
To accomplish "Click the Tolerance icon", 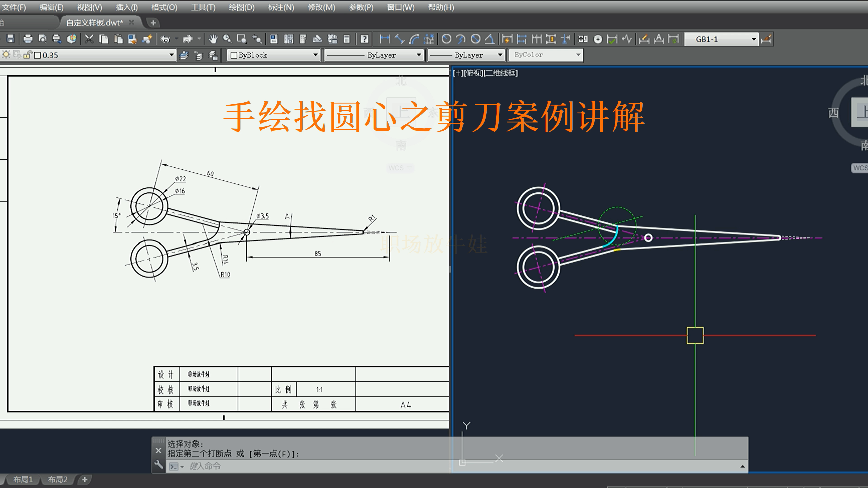I will coord(583,39).
